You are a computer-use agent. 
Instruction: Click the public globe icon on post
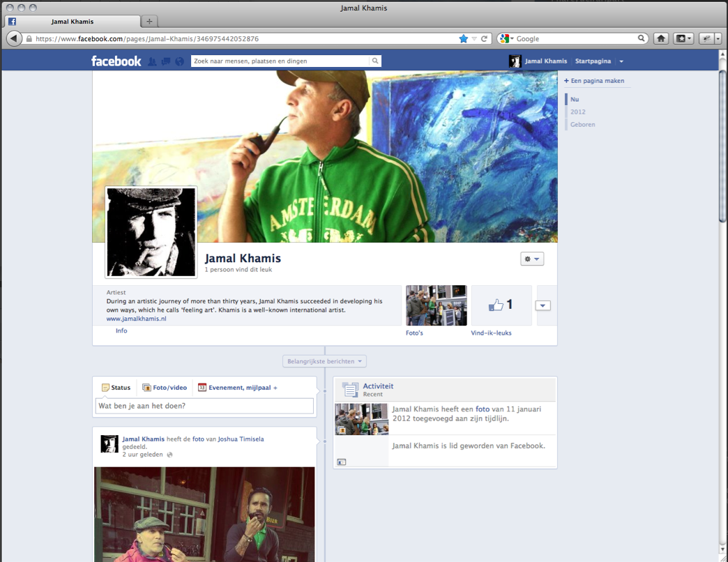[x=169, y=455]
